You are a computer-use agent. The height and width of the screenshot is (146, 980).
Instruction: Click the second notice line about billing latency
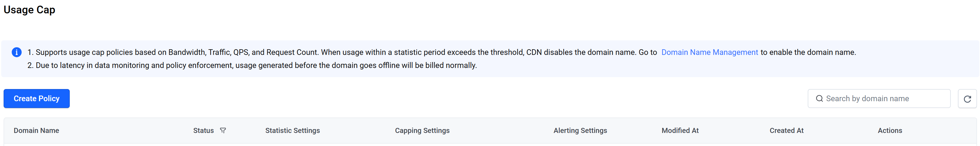[x=251, y=65]
